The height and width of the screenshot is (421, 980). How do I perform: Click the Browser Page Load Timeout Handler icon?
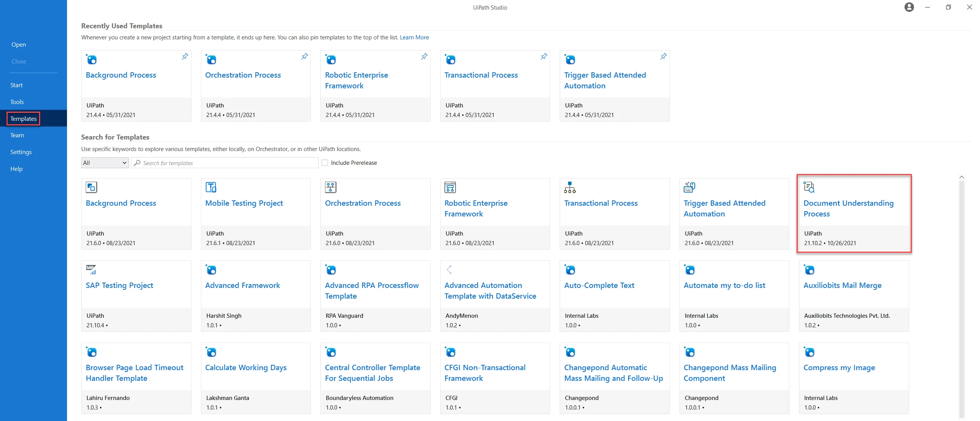click(x=91, y=352)
